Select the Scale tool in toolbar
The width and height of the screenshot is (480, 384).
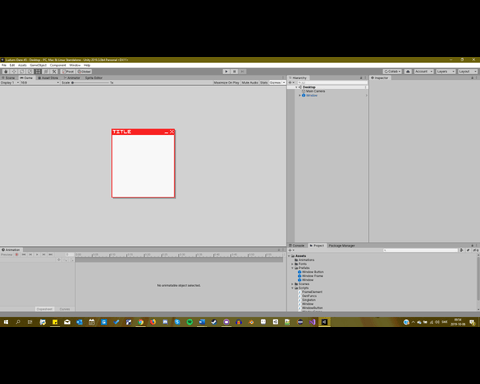[30, 71]
